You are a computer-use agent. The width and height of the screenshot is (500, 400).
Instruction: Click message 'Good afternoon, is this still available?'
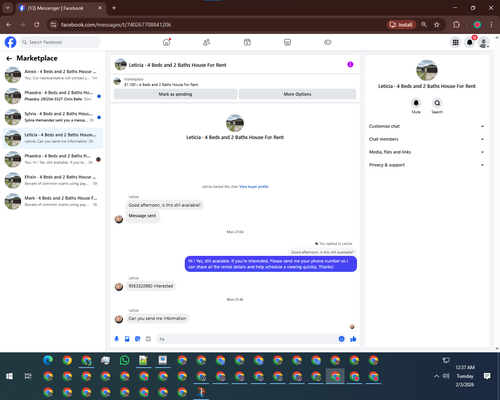[165, 205]
